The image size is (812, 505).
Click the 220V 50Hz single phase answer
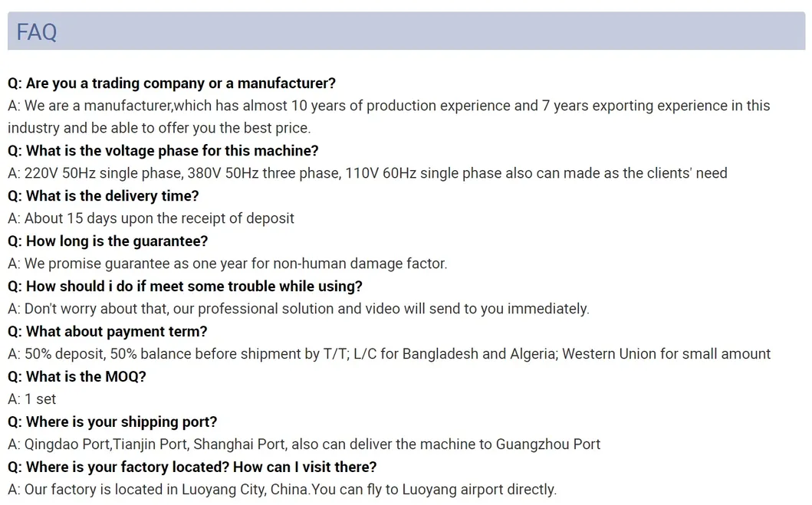pyautogui.click(x=367, y=173)
